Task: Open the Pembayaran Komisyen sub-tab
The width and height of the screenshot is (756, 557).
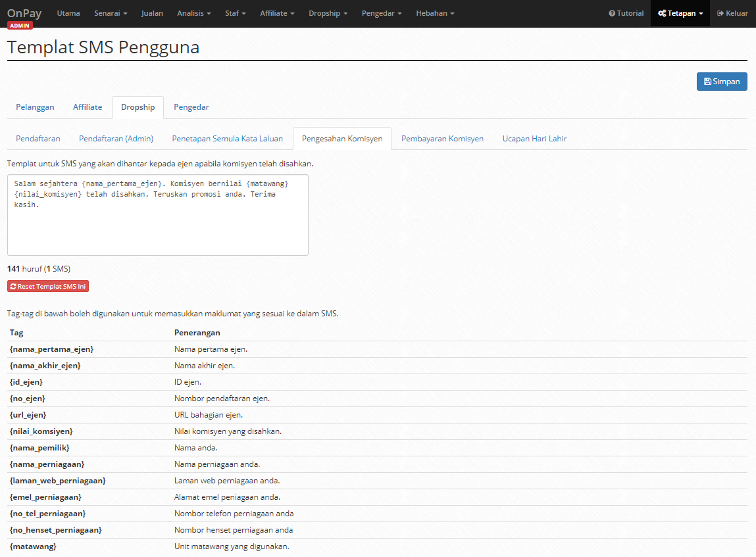Action: 442,139
